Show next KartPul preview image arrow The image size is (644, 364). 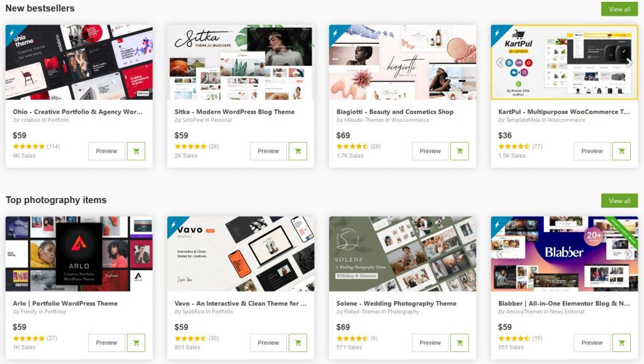coord(629,62)
